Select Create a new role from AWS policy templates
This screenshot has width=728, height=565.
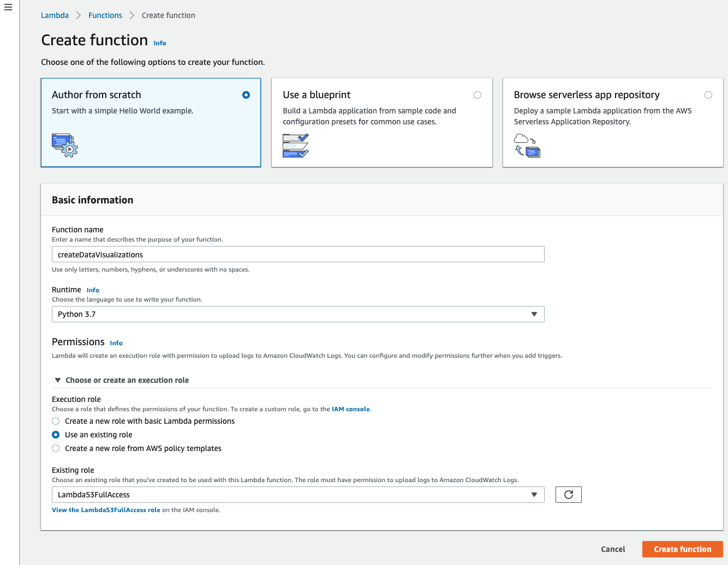[x=56, y=448]
